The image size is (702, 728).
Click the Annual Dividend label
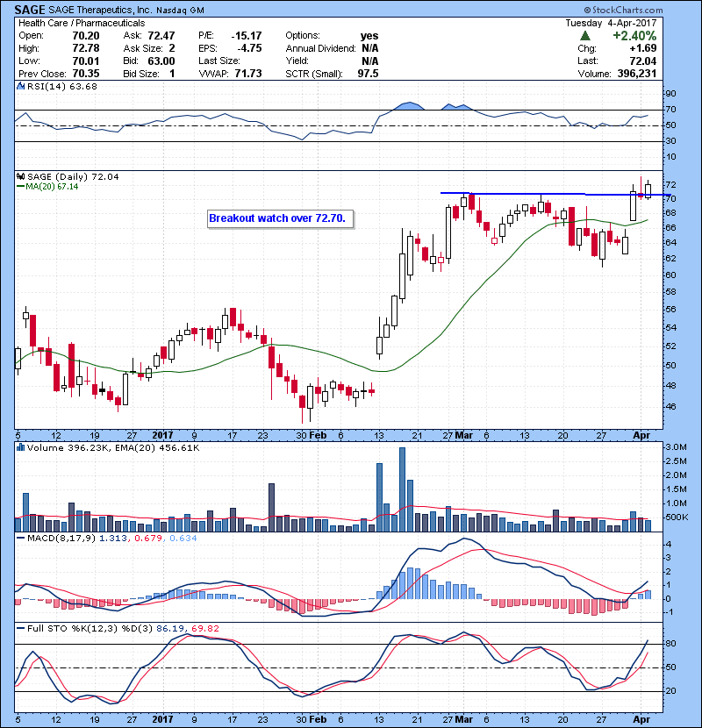(320, 48)
